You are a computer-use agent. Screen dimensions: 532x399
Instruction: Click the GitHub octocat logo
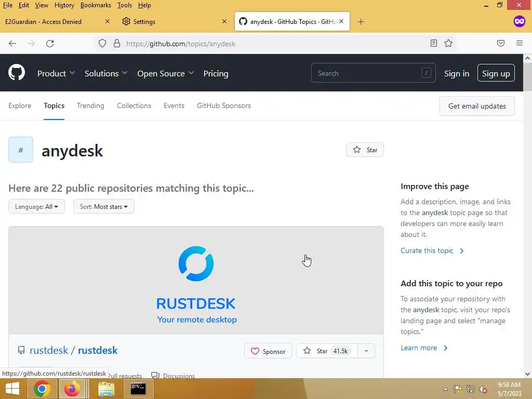[17, 73]
